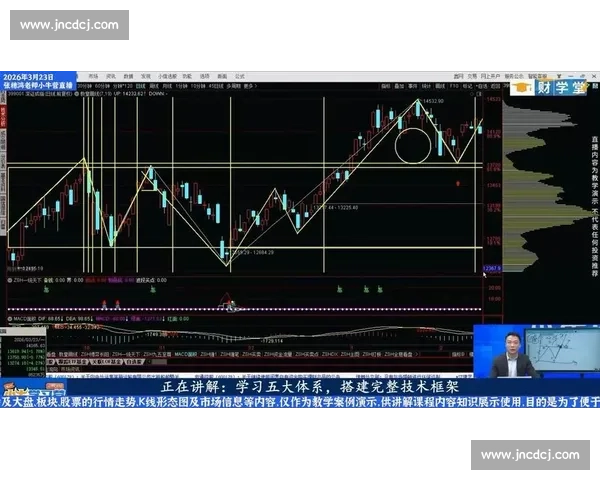Select the 多周期 view
Viewport: 600px width, 480px height.
(x=233, y=86)
